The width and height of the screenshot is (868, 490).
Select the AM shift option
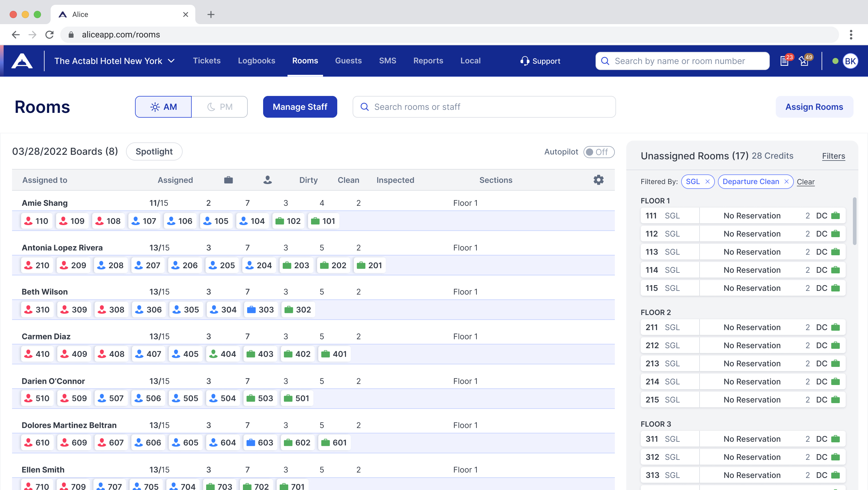click(163, 107)
